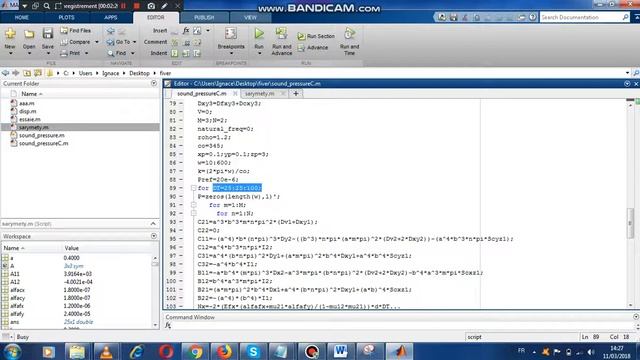Open Google Chrome from the taskbar
The image size is (640, 360).
(x=195, y=351)
